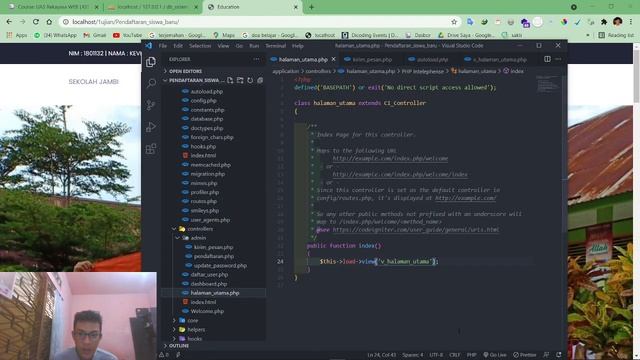Bookmark this page with the star icon
This screenshot has width=640, height=360.
[454, 22]
